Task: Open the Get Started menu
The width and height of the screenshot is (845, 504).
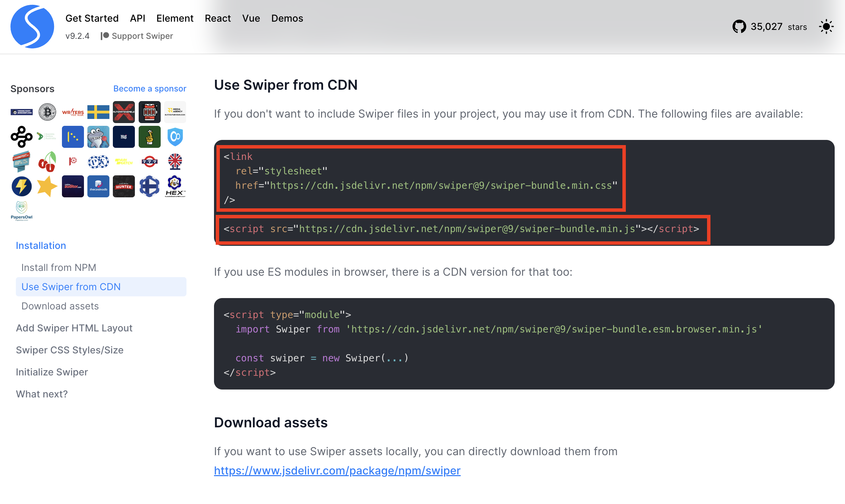Action: click(x=92, y=18)
